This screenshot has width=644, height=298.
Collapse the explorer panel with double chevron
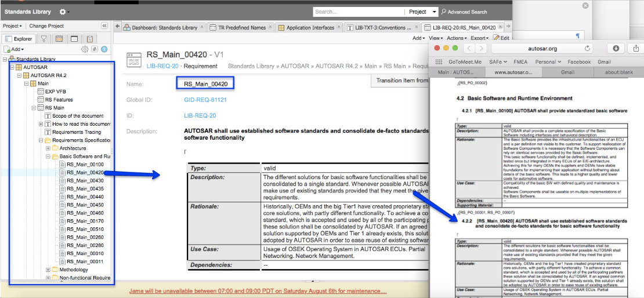click(104, 26)
